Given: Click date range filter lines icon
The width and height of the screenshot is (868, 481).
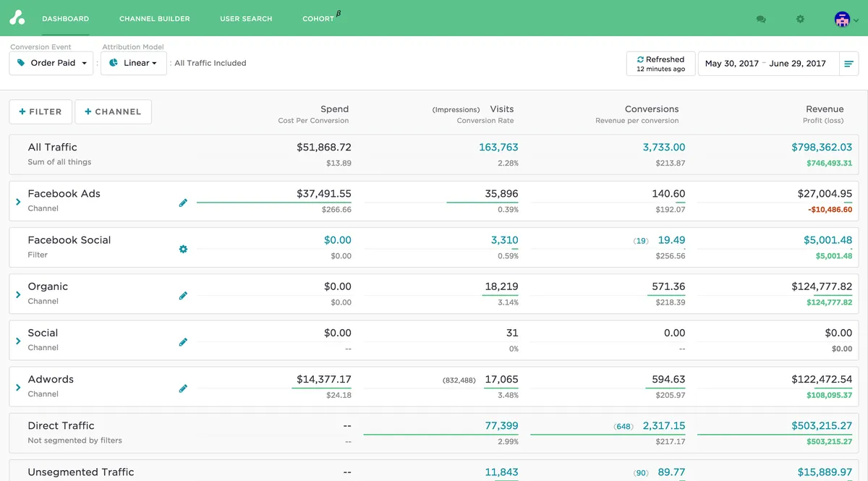Looking at the screenshot, I should [848, 64].
